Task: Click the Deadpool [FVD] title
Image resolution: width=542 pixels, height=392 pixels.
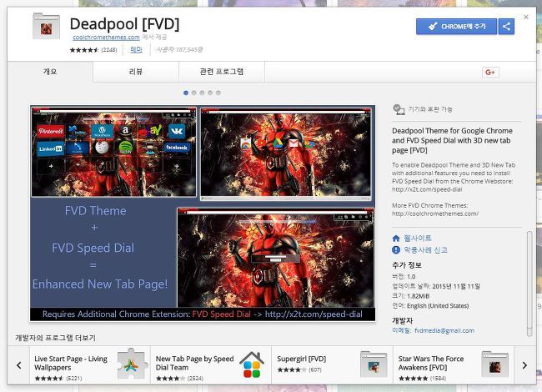Action: click(x=124, y=24)
